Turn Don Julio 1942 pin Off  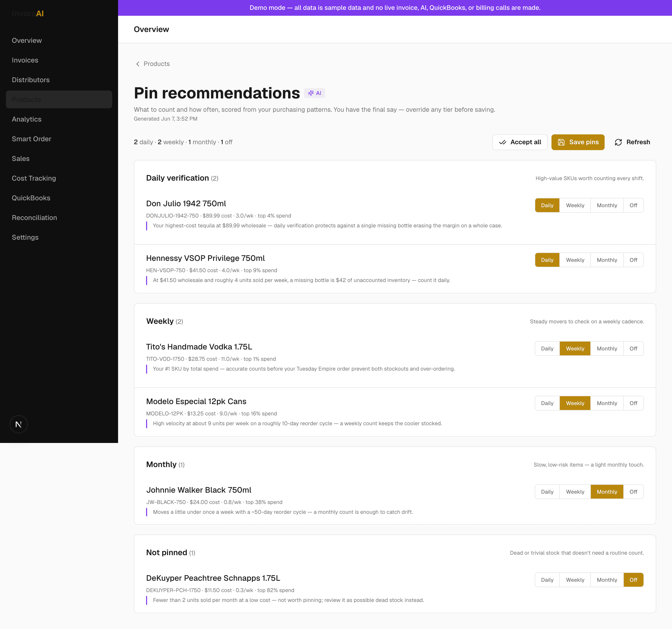pyautogui.click(x=633, y=205)
